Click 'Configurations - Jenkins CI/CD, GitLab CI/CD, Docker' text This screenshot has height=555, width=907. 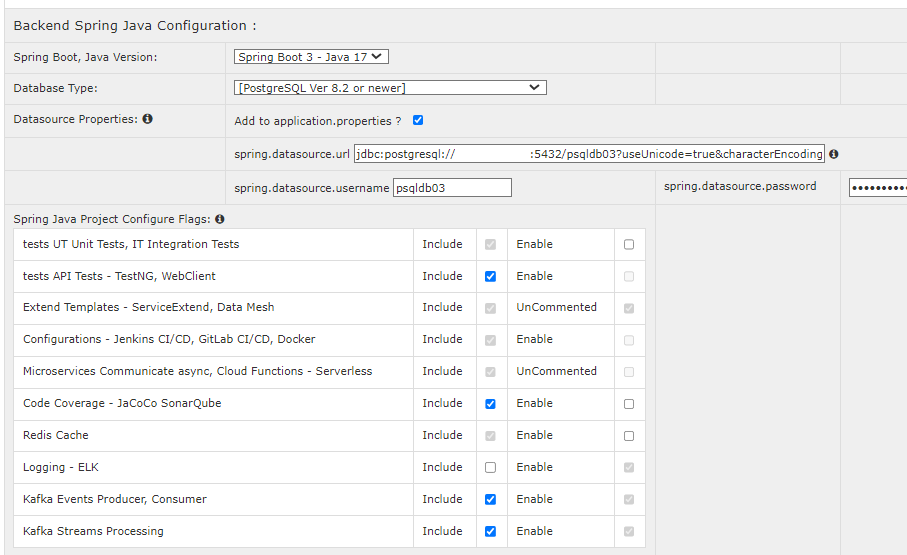click(169, 339)
